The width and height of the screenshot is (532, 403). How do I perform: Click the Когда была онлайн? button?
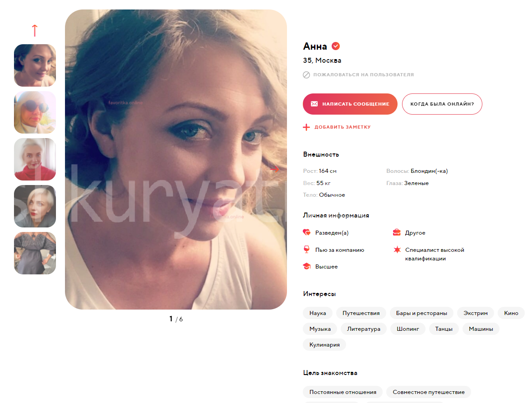pyautogui.click(x=442, y=104)
